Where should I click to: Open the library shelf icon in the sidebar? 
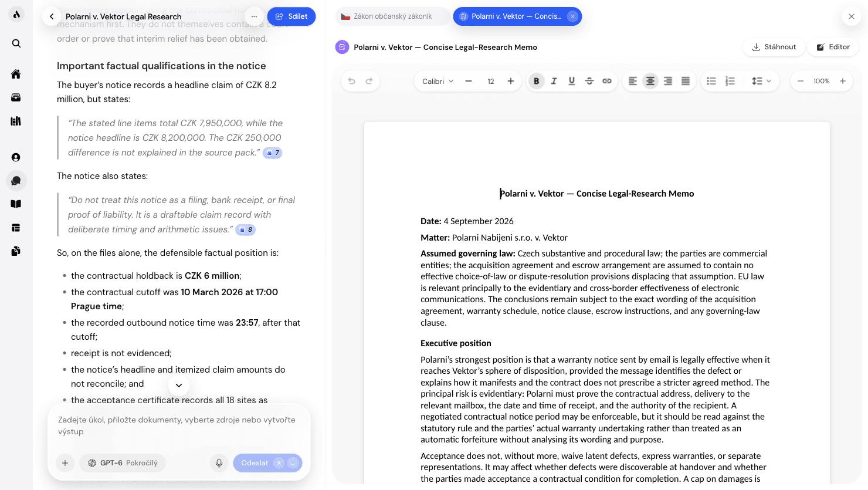(16, 121)
